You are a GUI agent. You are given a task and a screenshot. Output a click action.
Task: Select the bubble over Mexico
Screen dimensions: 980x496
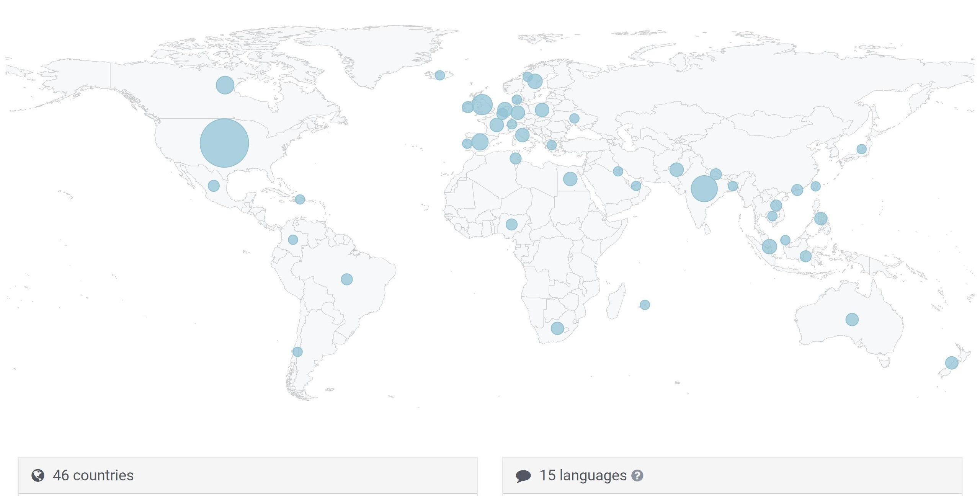tap(214, 186)
